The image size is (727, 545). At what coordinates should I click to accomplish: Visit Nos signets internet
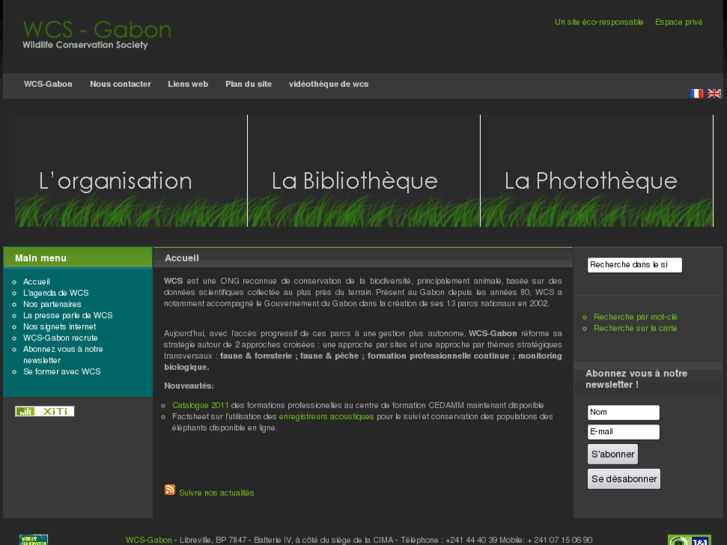click(x=59, y=327)
